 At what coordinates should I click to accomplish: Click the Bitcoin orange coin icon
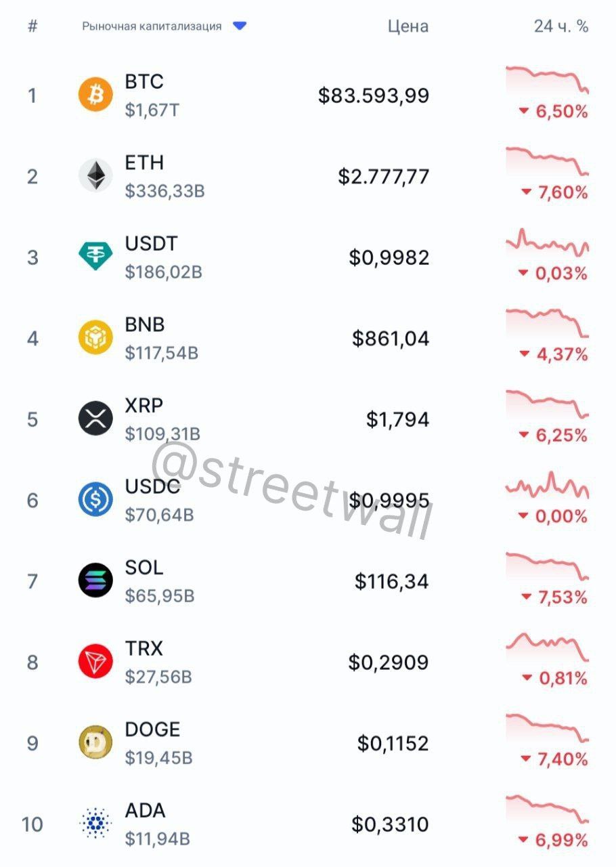point(95,95)
